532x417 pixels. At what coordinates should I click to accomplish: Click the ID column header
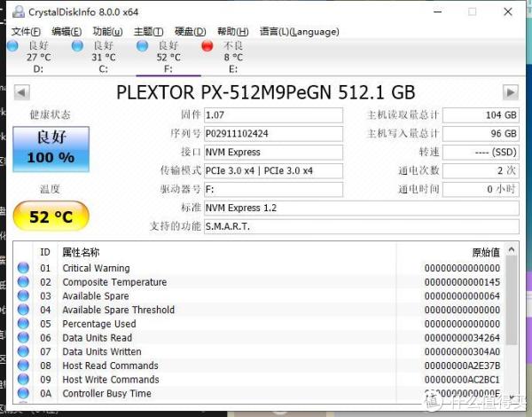[x=45, y=252]
